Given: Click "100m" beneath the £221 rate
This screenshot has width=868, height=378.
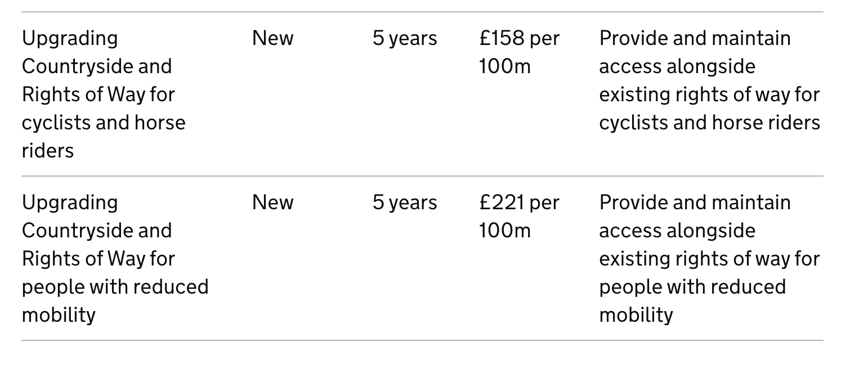Looking at the screenshot, I should [x=504, y=231].
